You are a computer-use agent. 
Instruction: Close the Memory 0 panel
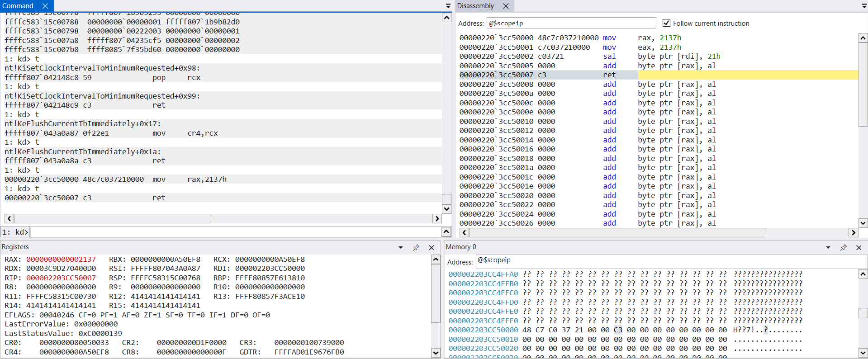pyautogui.click(x=859, y=247)
